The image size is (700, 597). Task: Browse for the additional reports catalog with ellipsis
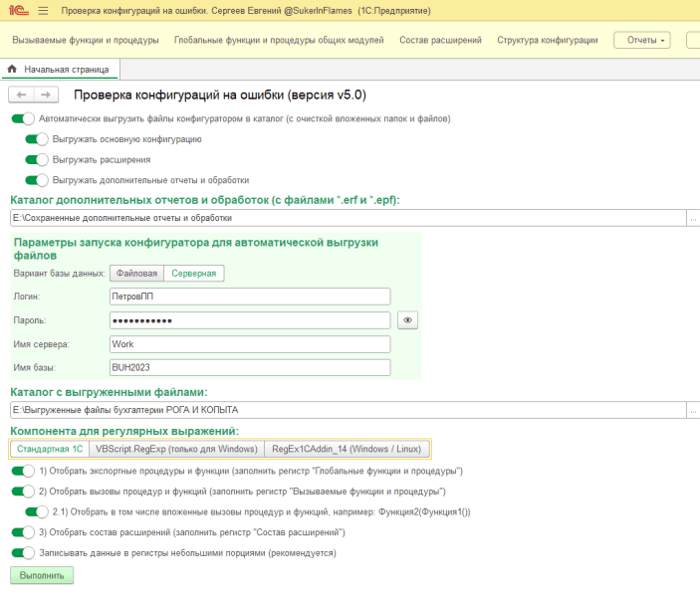coord(693,218)
